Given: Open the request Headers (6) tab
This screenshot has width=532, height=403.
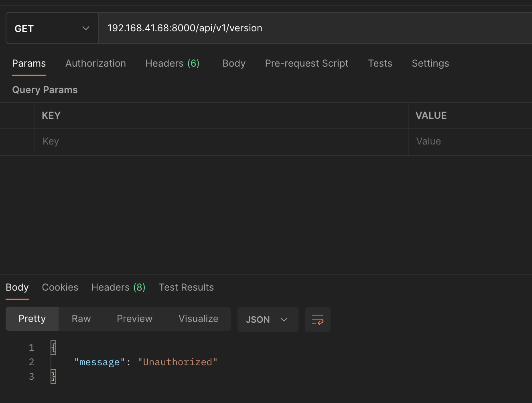Looking at the screenshot, I should [173, 63].
